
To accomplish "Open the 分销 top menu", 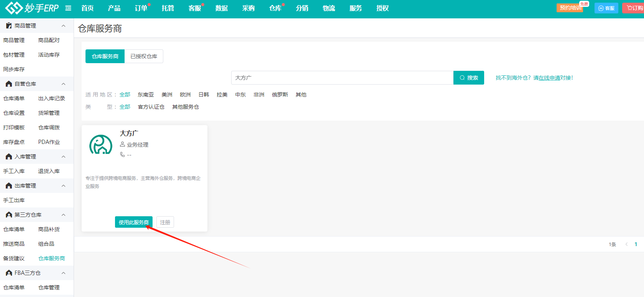I will pos(302,8).
